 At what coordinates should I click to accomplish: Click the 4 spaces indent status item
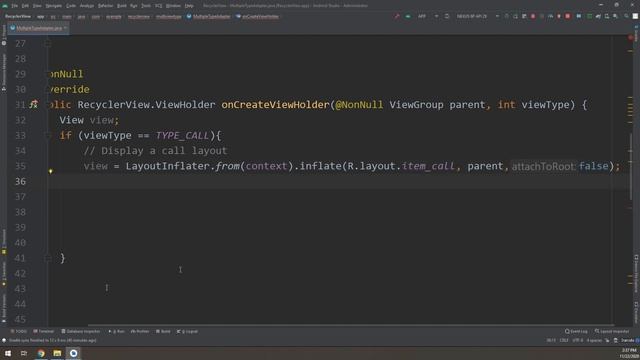click(594, 340)
